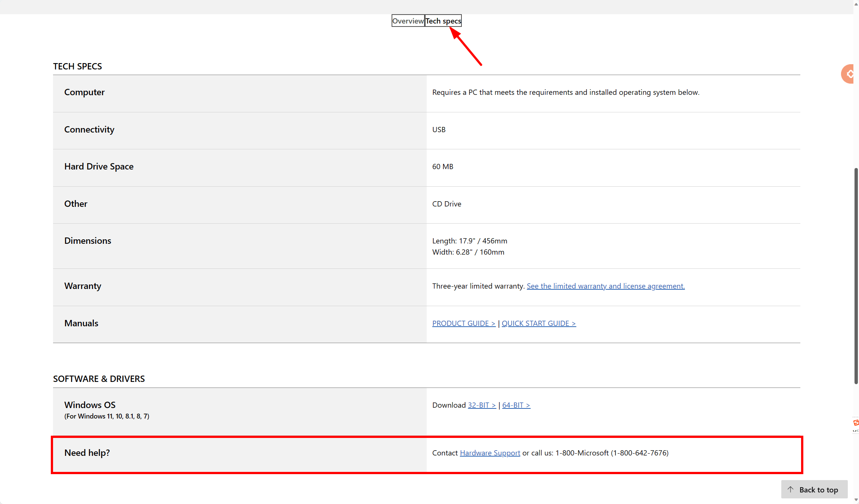Download the 64-BIT Windows driver

tap(516, 405)
